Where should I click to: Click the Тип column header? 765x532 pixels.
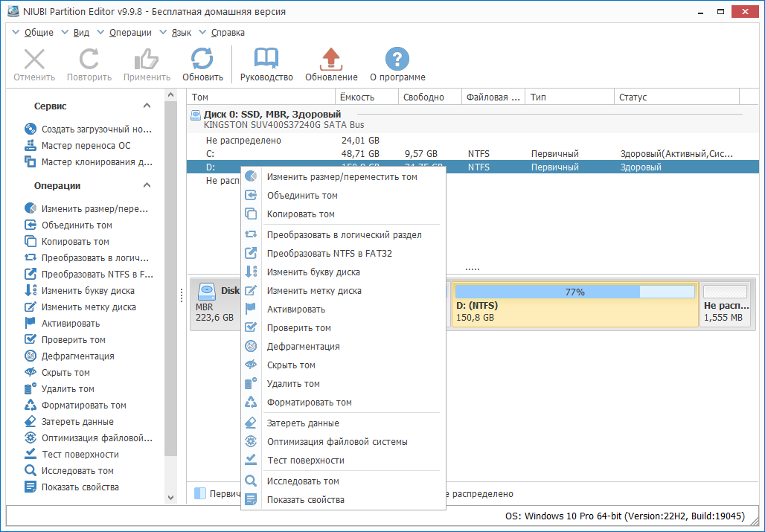tap(569, 97)
